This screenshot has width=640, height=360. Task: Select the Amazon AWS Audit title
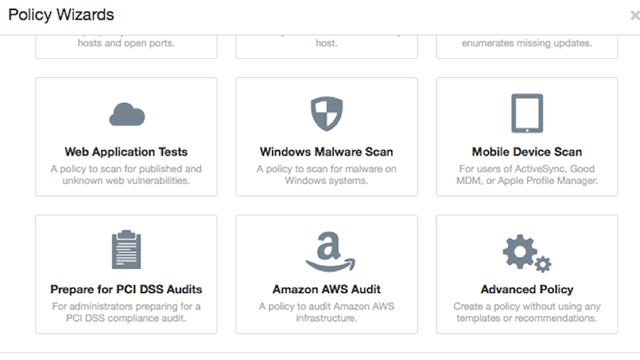click(327, 289)
